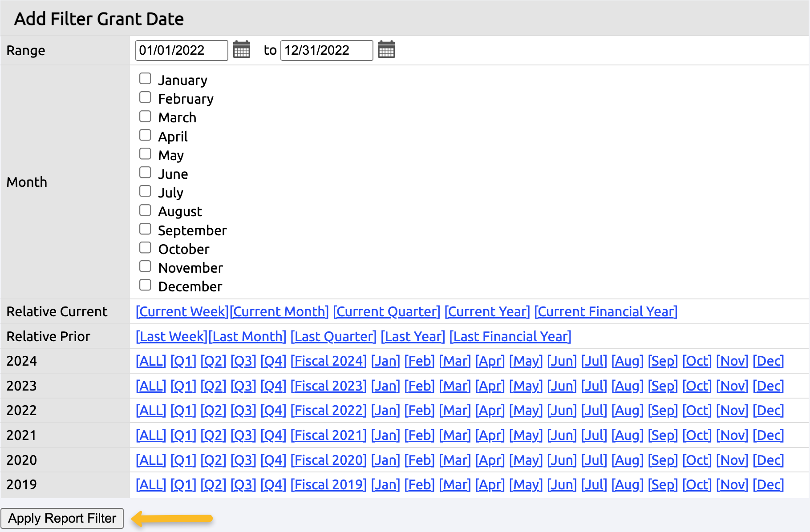Tick the August checkbox
810x532 pixels.
145,210
